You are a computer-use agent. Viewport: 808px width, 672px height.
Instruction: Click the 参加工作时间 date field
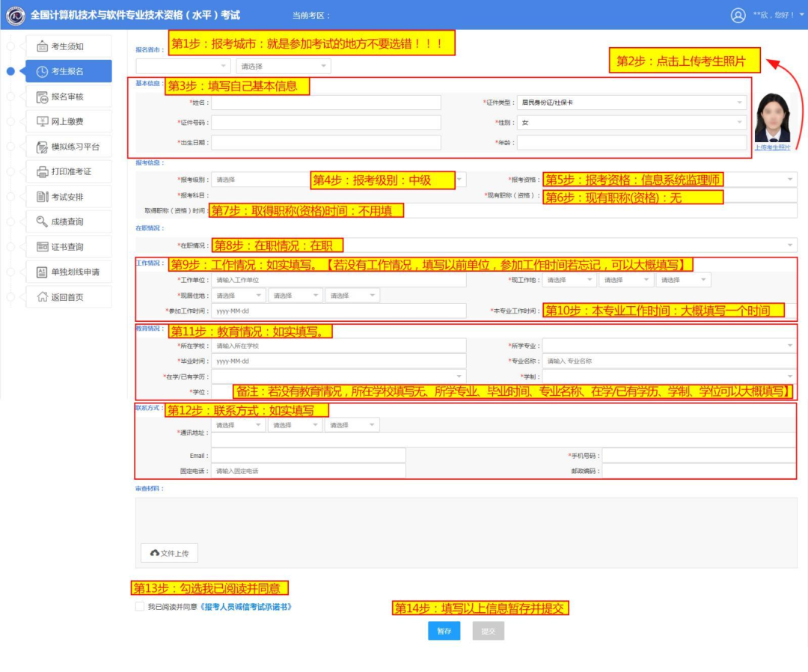pos(339,311)
